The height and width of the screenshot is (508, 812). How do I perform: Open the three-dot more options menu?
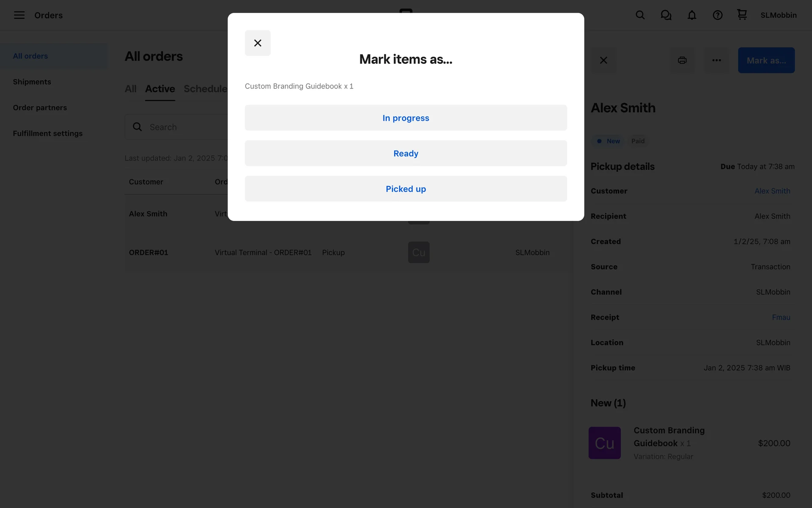(x=716, y=60)
